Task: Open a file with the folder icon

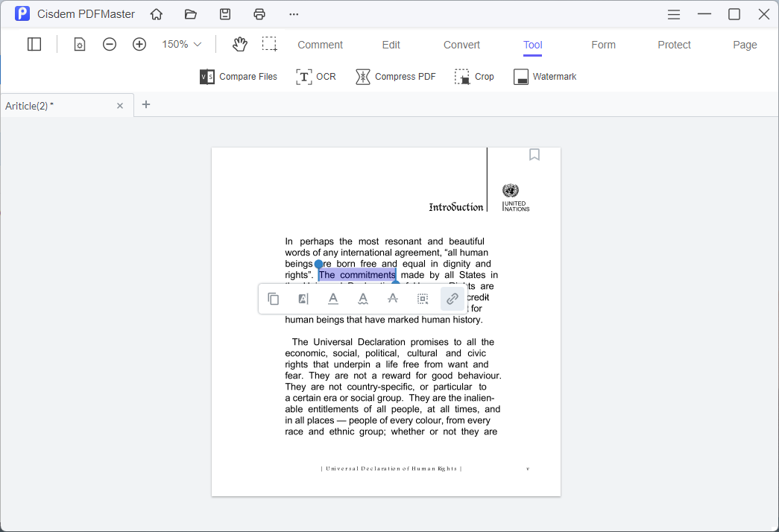Action: tap(191, 14)
